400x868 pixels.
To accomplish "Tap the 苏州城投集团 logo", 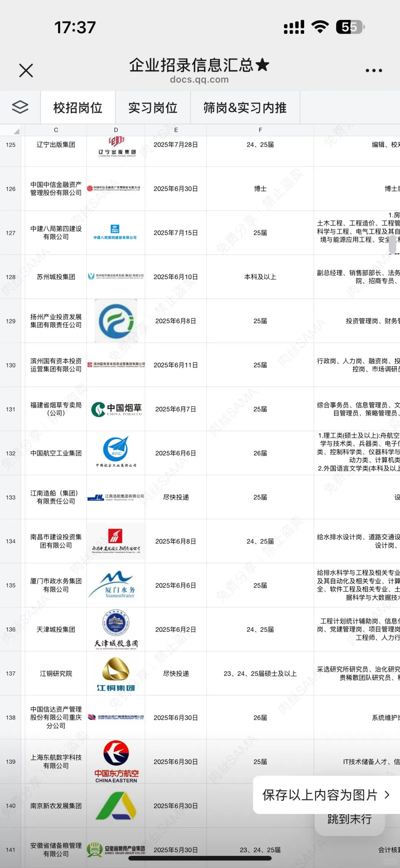I will coord(116,276).
